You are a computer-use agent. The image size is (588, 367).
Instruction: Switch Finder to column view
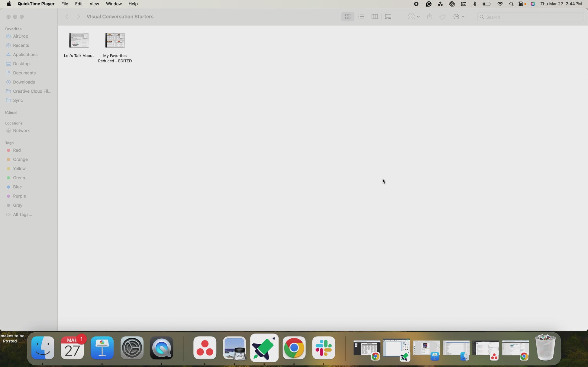click(x=374, y=17)
